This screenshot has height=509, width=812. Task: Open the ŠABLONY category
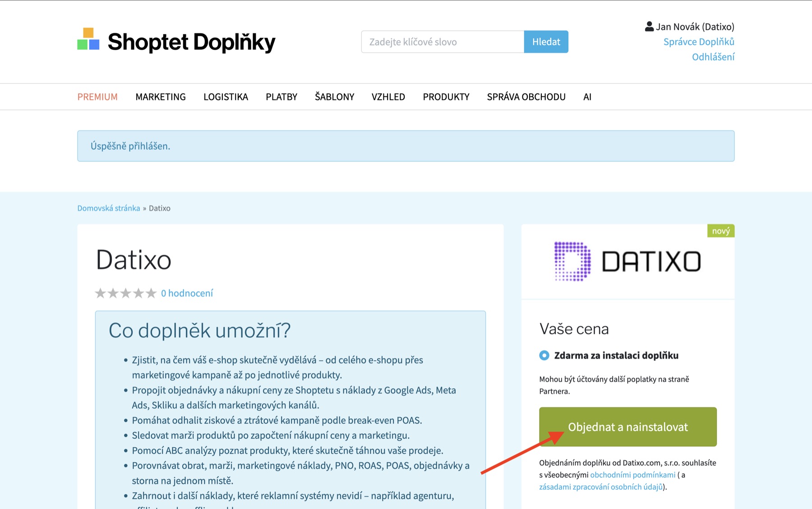tap(334, 97)
